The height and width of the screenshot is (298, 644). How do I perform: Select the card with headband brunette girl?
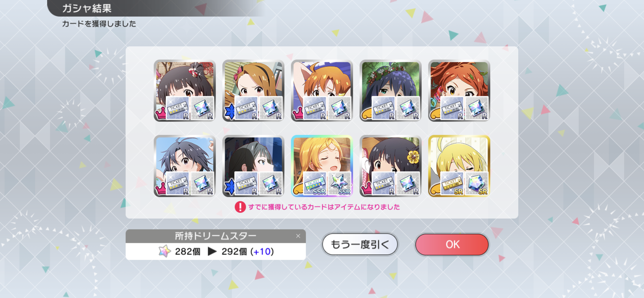pyautogui.click(x=253, y=91)
